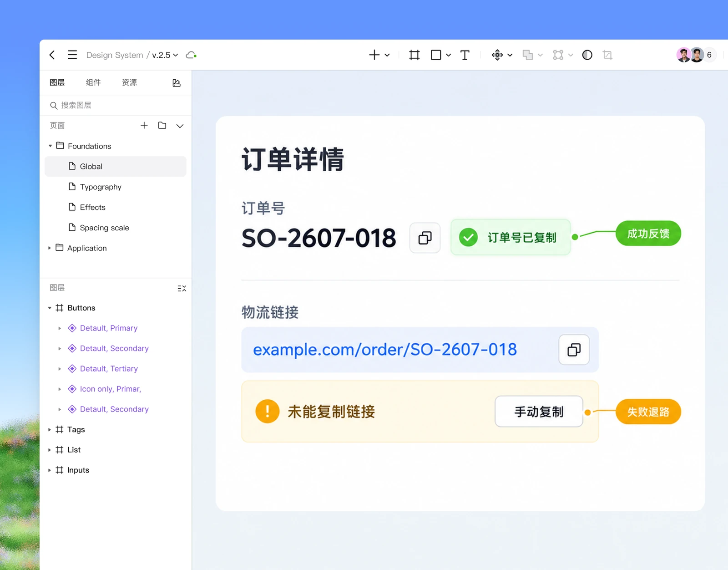The image size is (728, 570).
Task: Collapse all layers using the layers panel icon
Action: point(182,288)
